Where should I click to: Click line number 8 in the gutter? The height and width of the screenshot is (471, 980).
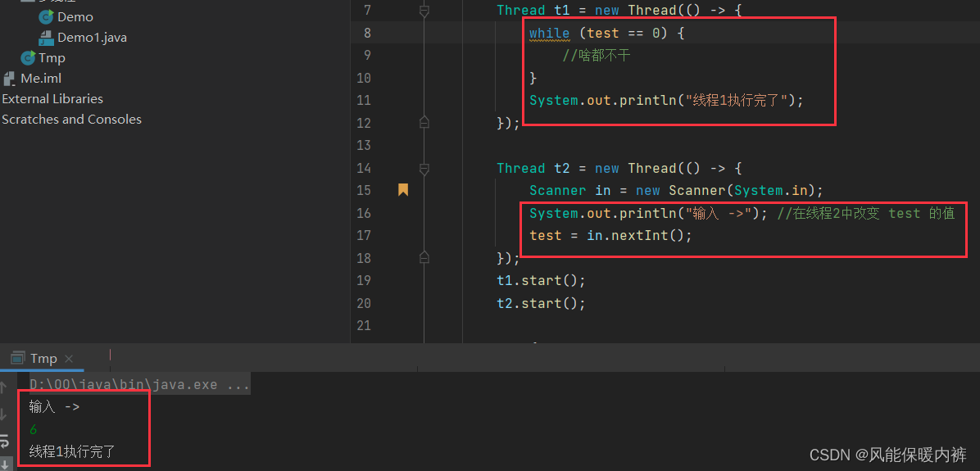367,33
